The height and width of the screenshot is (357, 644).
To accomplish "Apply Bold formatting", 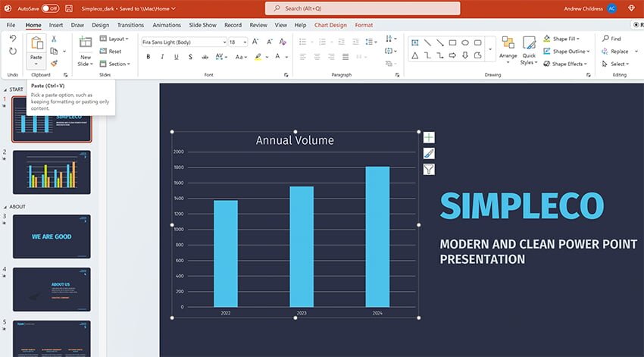I will [148, 57].
